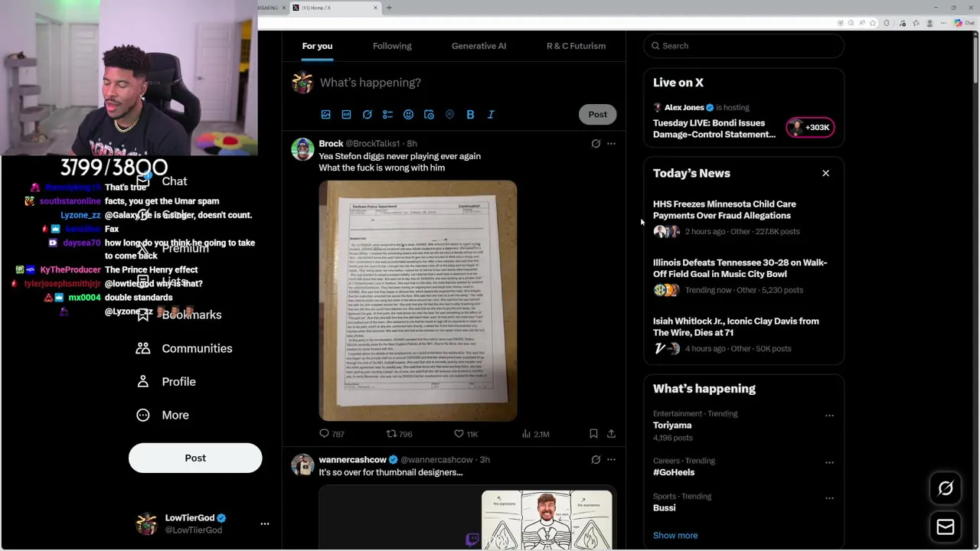Open Messages envelope at bottom right

click(x=946, y=527)
